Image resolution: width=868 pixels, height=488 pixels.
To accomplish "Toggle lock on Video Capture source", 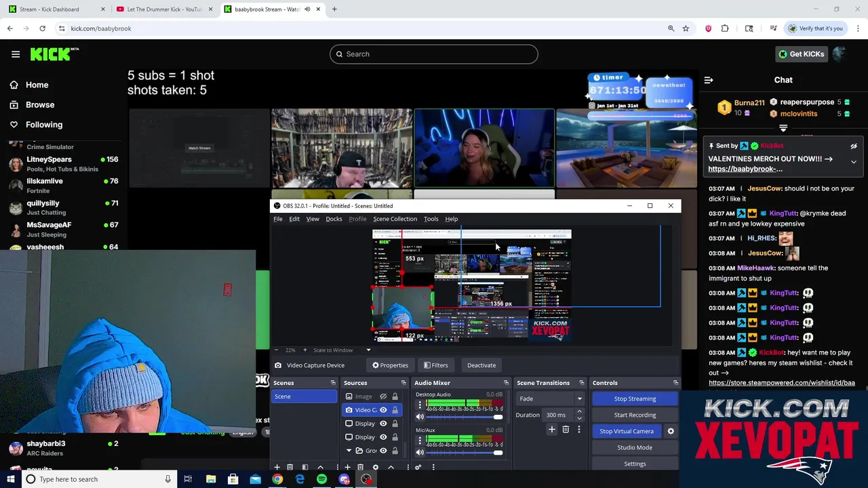I will [x=395, y=410].
